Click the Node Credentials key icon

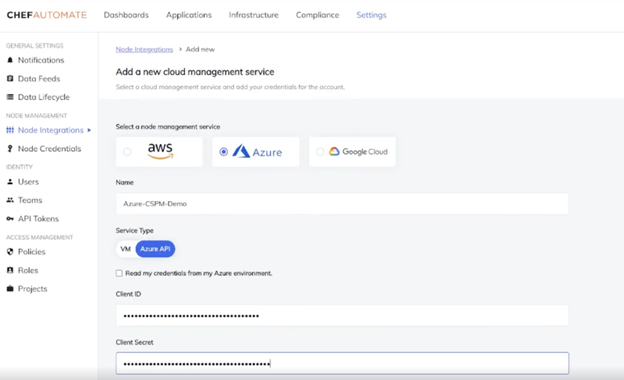[10, 148]
